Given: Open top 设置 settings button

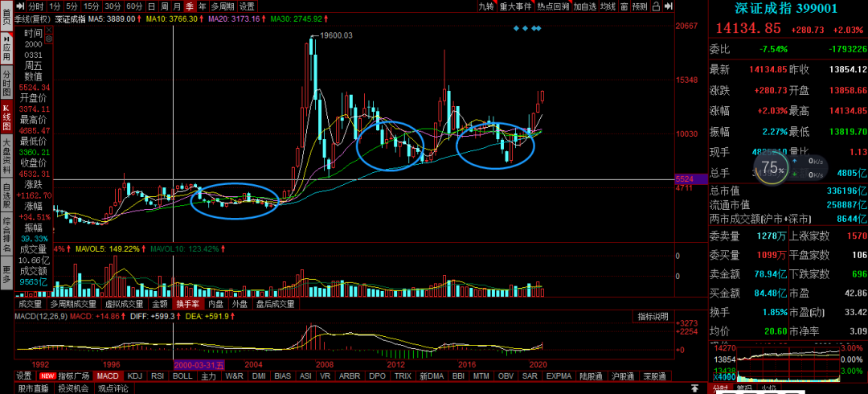Looking at the screenshot, I should pyautogui.click(x=247, y=6).
